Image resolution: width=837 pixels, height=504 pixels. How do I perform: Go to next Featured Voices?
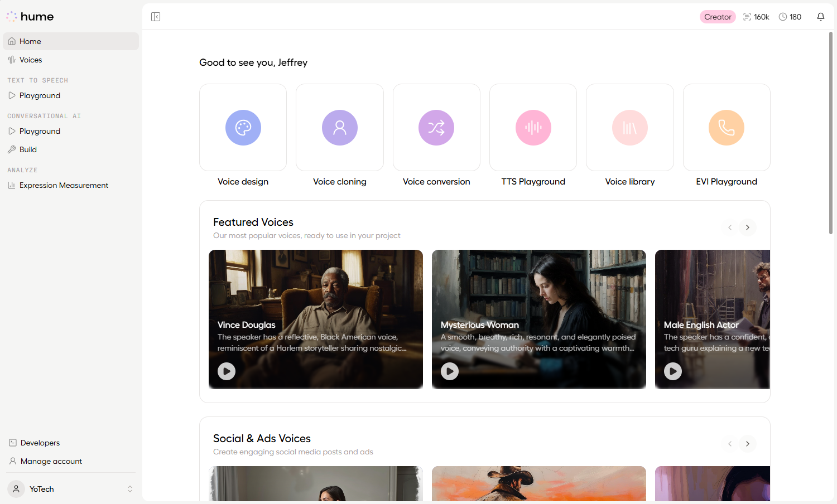coord(748,227)
